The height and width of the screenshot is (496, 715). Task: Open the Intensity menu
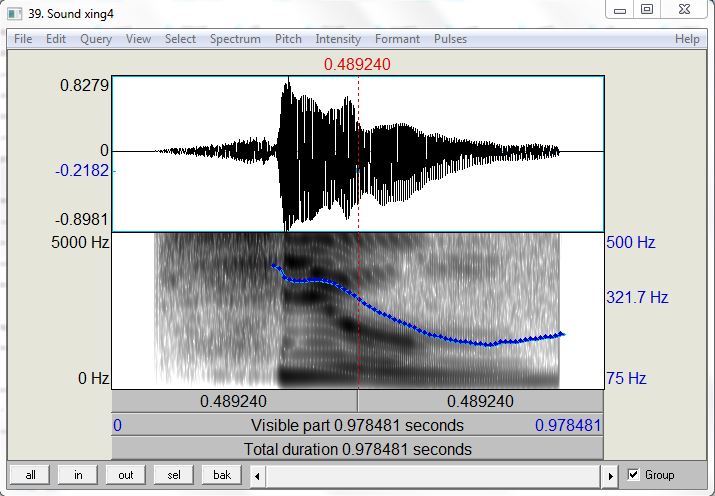coord(338,39)
